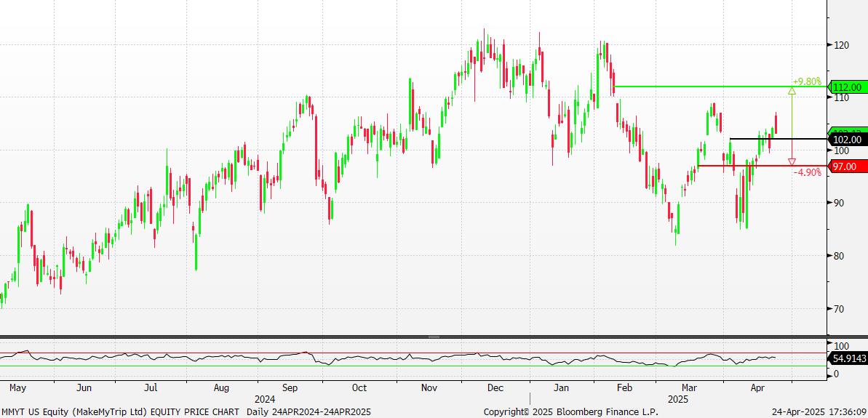Click the 120 price axis label
The image size is (868, 418).
coord(841,45)
